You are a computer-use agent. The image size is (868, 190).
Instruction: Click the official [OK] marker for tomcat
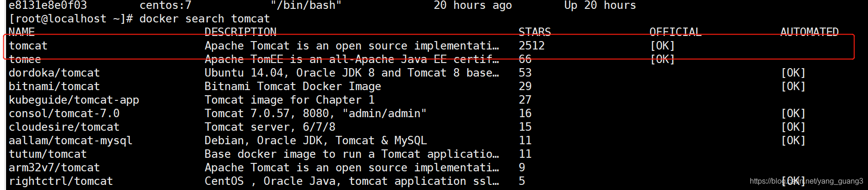click(662, 46)
